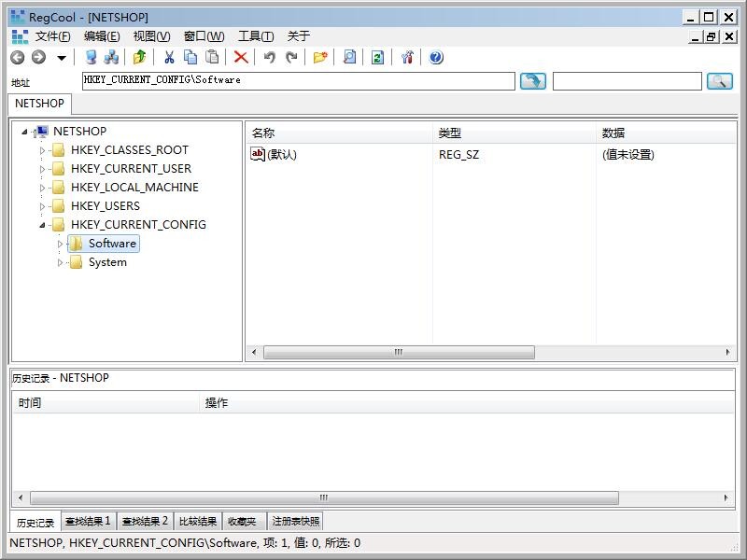
Task: Click the back navigation button
Action: pyautogui.click(x=19, y=58)
